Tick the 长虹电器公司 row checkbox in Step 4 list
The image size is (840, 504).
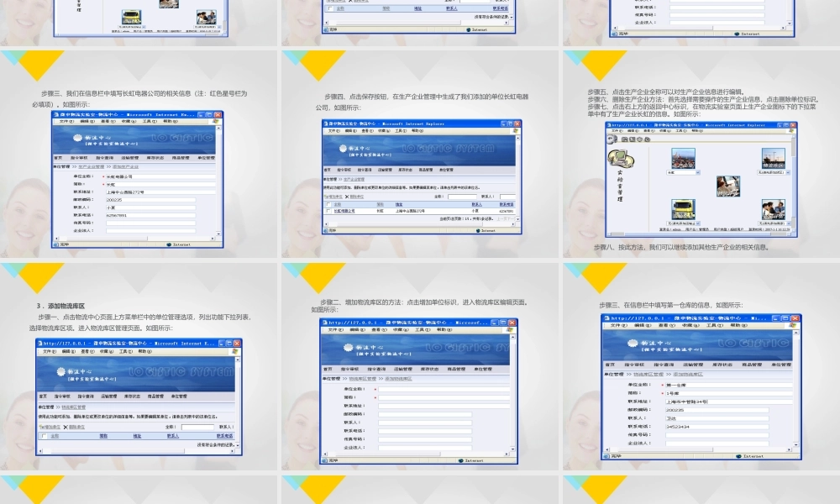point(328,211)
